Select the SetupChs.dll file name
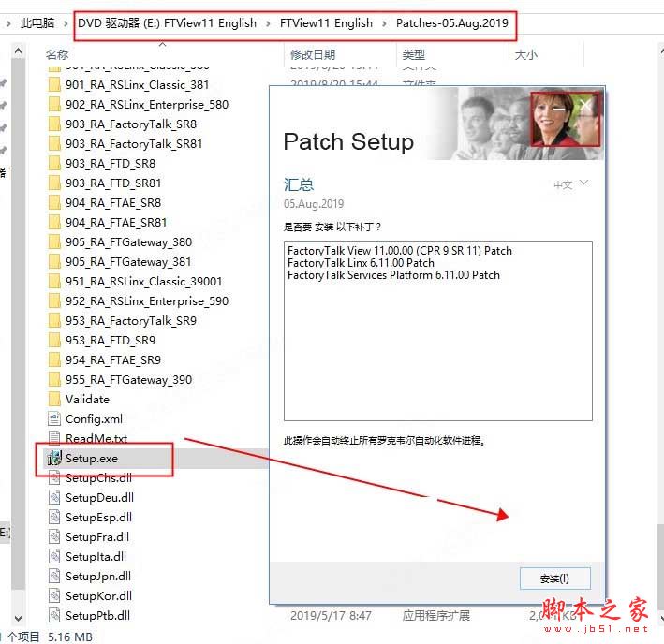664x644 pixels. 98,477
